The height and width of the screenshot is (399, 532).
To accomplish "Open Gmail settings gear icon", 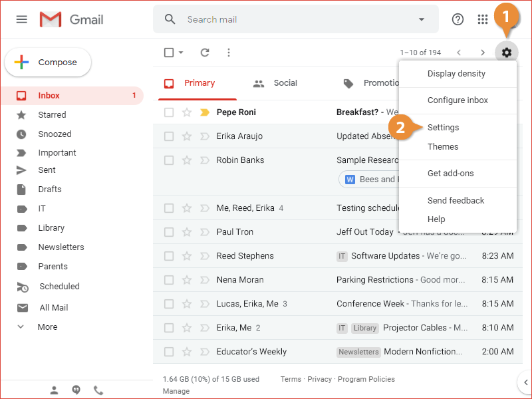I will [507, 52].
